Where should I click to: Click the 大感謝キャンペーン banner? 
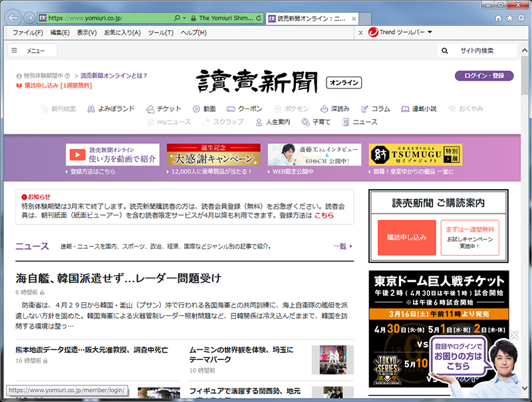[x=213, y=155]
